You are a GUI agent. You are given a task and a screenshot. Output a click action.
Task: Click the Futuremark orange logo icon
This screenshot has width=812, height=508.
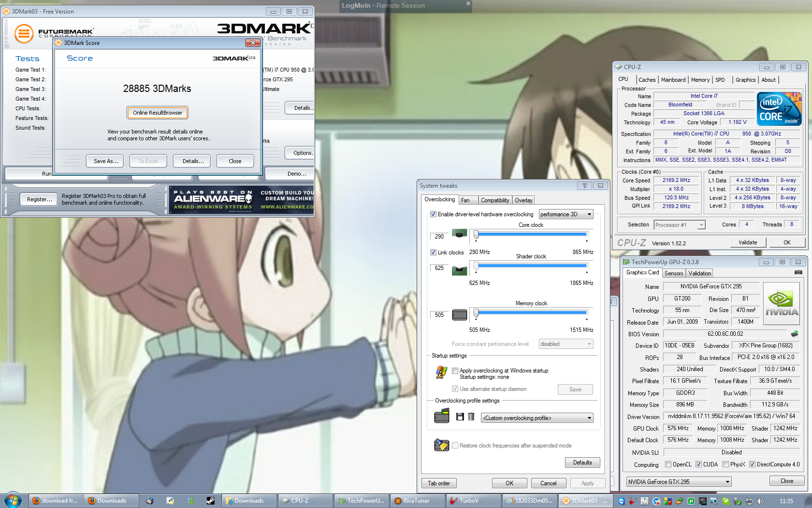click(24, 33)
